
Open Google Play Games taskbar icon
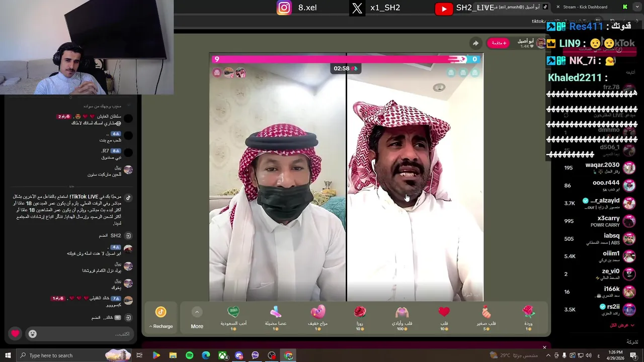click(x=156, y=355)
